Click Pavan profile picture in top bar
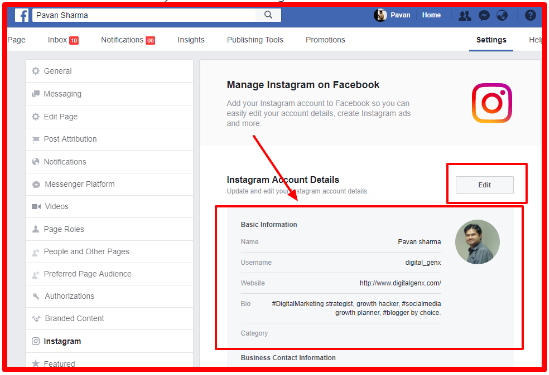Screen dimensions: 549x375 click(380, 15)
